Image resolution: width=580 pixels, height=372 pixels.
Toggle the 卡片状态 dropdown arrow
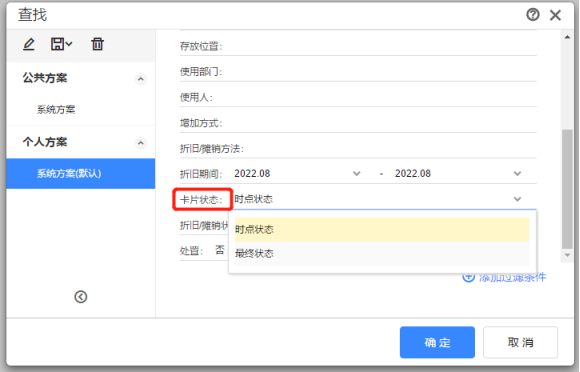coord(517,199)
